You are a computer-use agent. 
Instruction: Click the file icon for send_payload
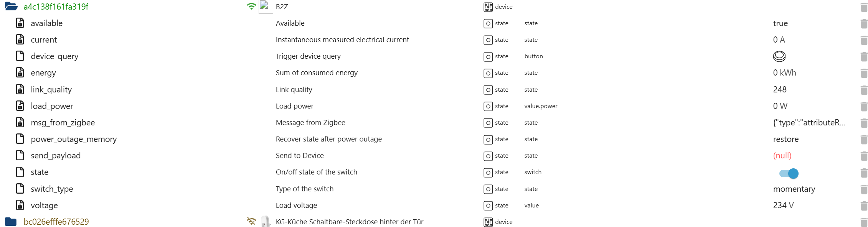point(20,155)
